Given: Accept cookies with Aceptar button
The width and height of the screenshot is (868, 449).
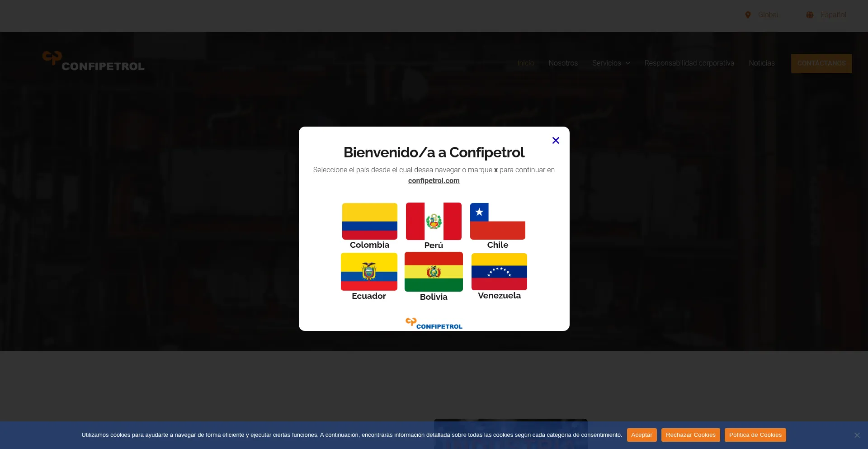Looking at the screenshot, I should 641,435.
